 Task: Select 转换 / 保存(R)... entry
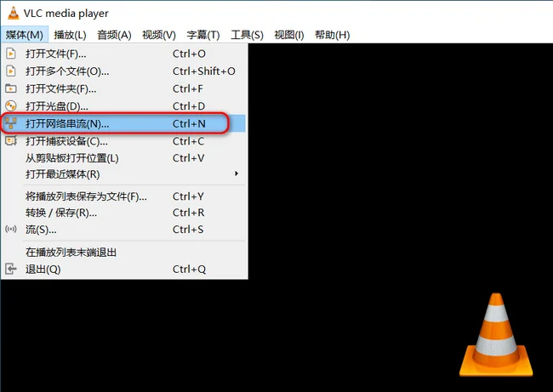click(x=123, y=213)
